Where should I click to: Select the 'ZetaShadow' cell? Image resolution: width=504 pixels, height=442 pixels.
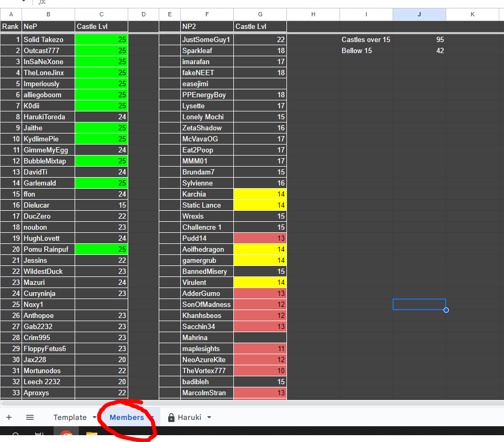click(x=207, y=128)
